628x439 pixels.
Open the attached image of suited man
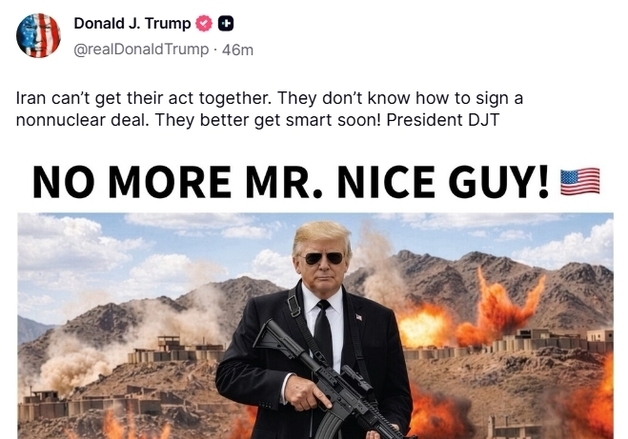pos(315,326)
